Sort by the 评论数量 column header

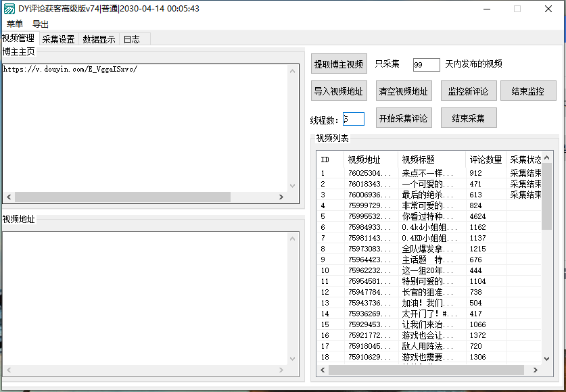[486, 160]
